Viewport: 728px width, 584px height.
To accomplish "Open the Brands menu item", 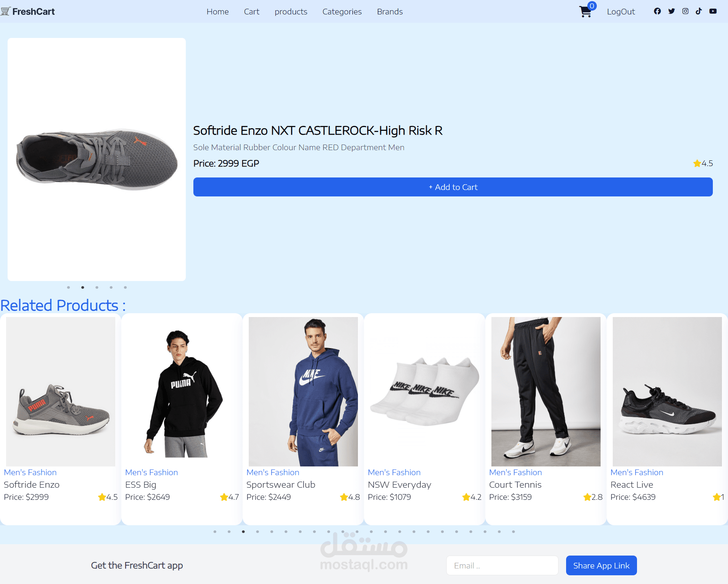I will (x=390, y=12).
